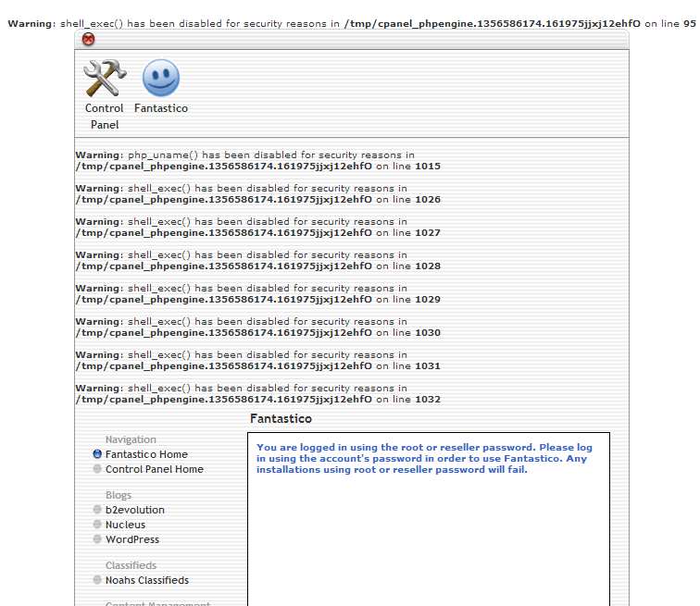The height and width of the screenshot is (606, 700).
Task: Select the blue bullet beside Fantastico Home
Action: tap(97, 454)
